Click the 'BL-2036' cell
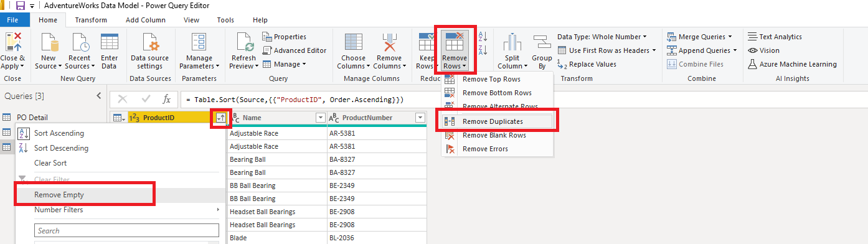The height and width of the screenshot is (244, 868). click(377, 238)
